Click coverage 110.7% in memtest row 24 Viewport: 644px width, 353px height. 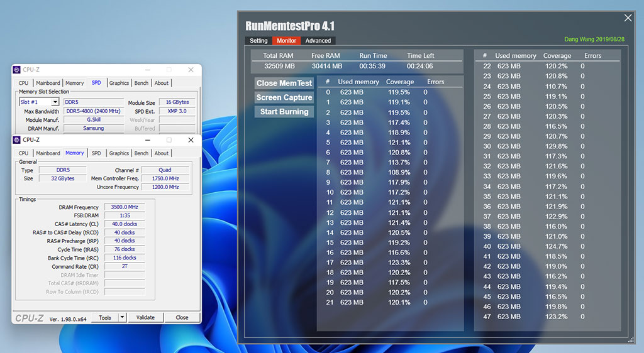[556, 87]
